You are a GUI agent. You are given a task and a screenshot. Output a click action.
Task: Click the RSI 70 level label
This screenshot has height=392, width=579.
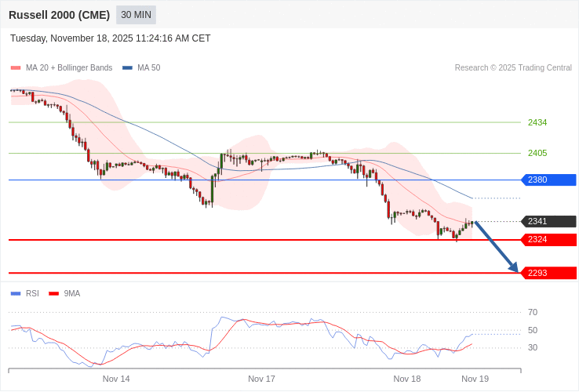click(x=533, y=312)
